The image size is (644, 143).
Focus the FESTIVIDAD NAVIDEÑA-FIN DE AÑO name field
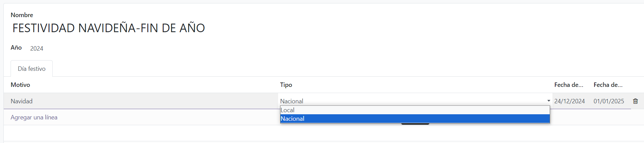109,28
